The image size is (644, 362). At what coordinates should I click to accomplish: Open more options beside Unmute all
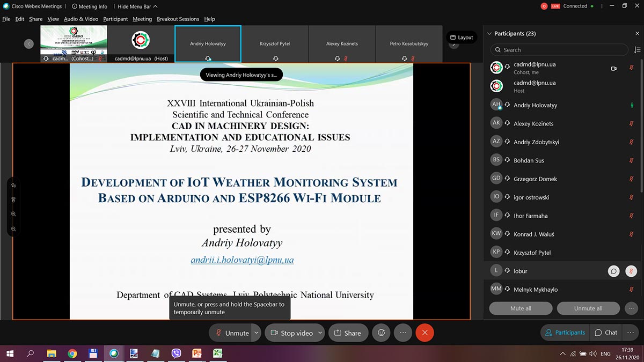(631, 308)
